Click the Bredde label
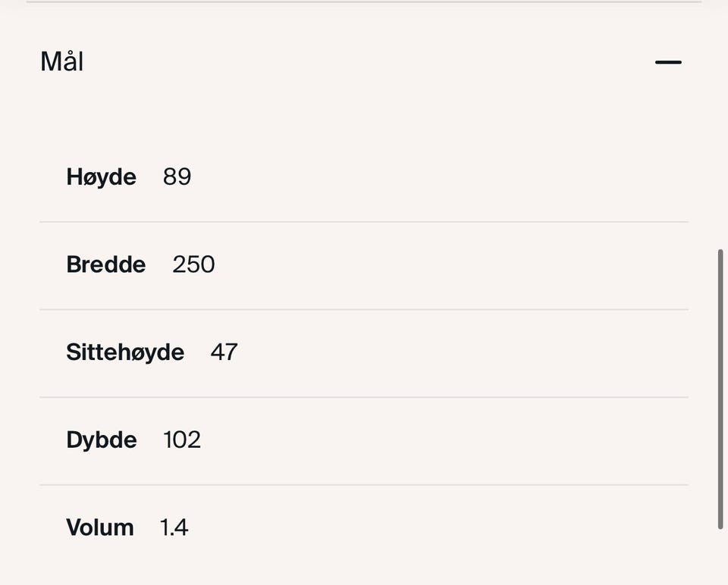728x585 pixels. (x=106, y=264)
